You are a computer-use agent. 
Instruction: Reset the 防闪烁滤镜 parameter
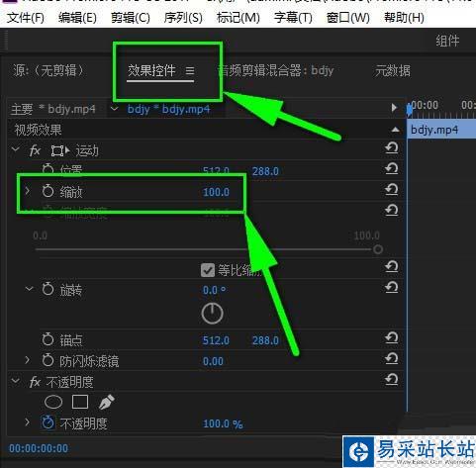(391, 358)
